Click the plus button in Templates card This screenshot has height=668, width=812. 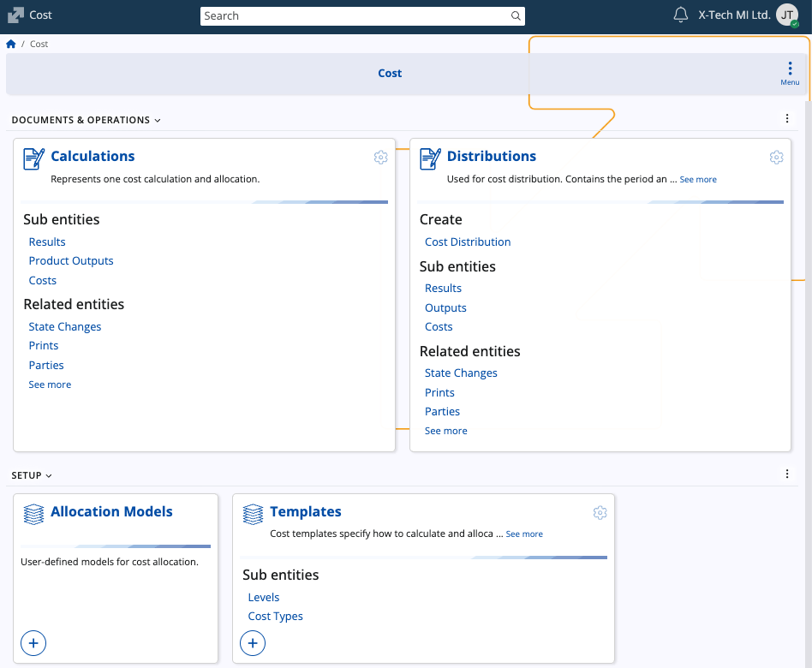(253, 643)
